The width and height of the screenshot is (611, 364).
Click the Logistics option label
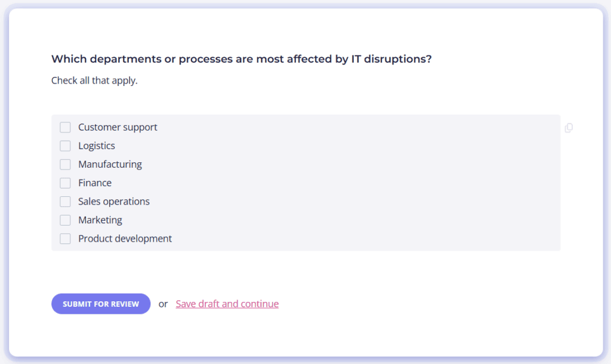(x=97, y=146)
